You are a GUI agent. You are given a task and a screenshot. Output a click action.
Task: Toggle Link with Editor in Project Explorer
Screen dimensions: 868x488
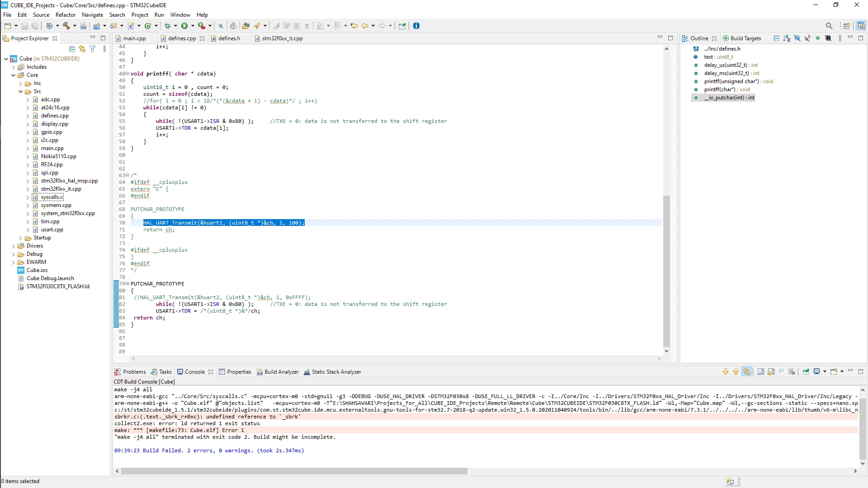tap(82, 49)
